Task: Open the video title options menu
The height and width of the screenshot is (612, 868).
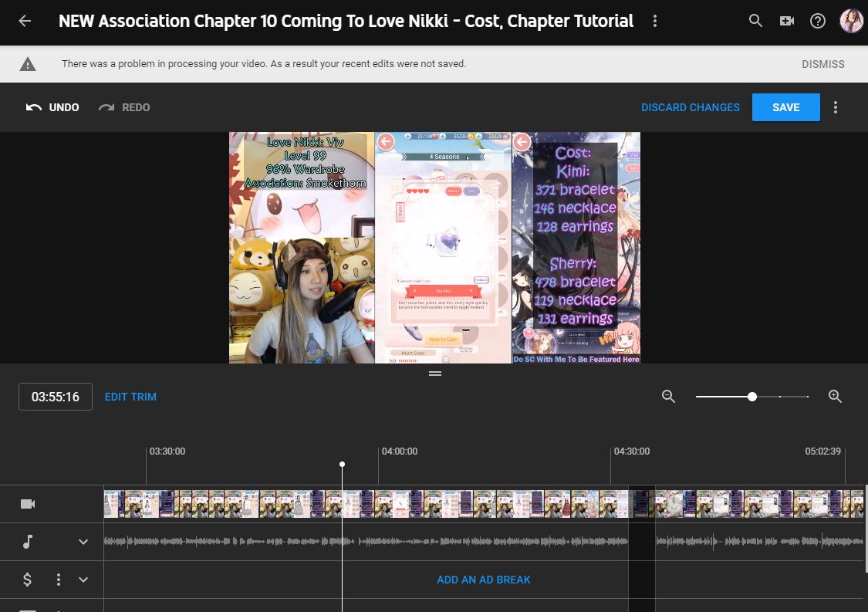Action: (x=655, y=21)
